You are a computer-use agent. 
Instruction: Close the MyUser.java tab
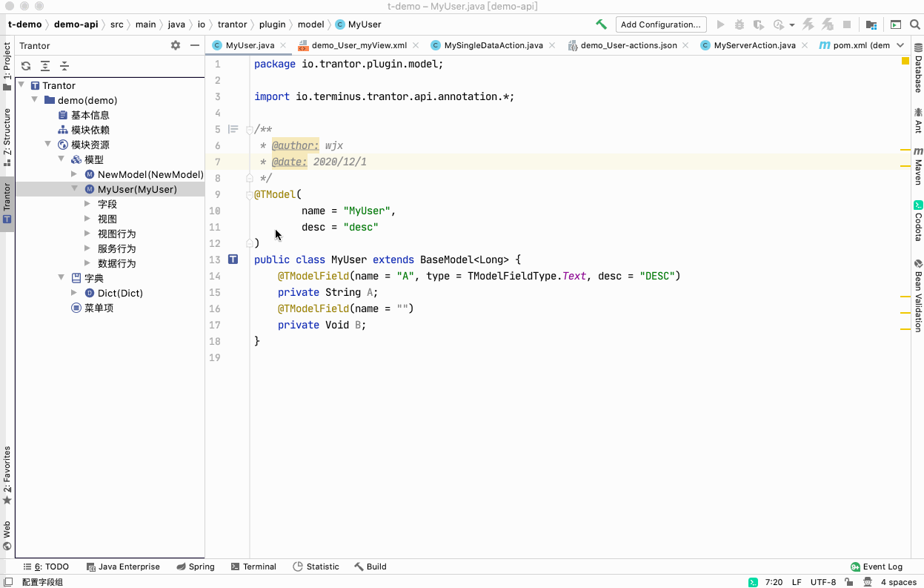(283, 45)
